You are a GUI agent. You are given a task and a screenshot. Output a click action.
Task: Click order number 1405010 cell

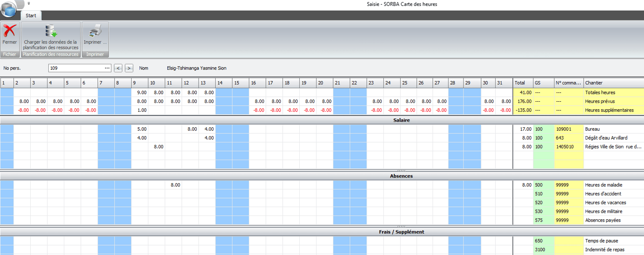point(569,147)
